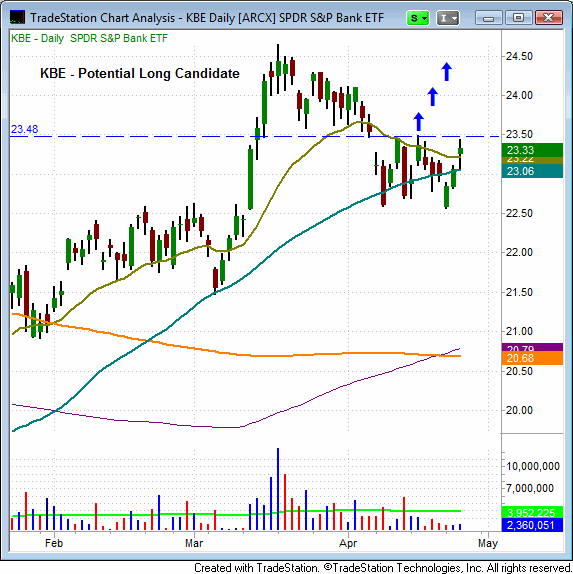
Task: Click the 10,000,000 volume axis label
Action: click(533, 466)
